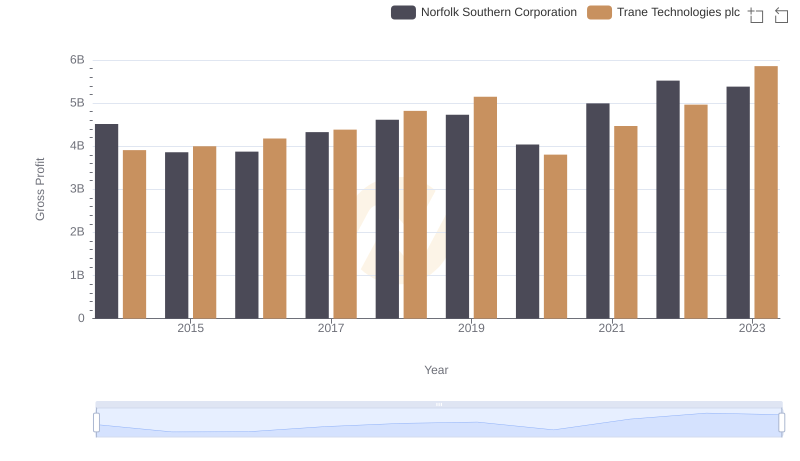Click left handle of the zoom slider
The image size is (800, 461).
coord(96,423)
